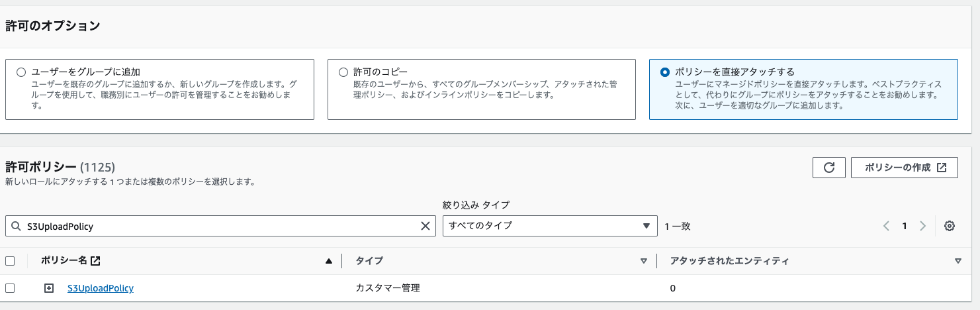Screen dimensions: 980x310
Task: Open the S3UploadPolicy link
Action: coord(101,288)
